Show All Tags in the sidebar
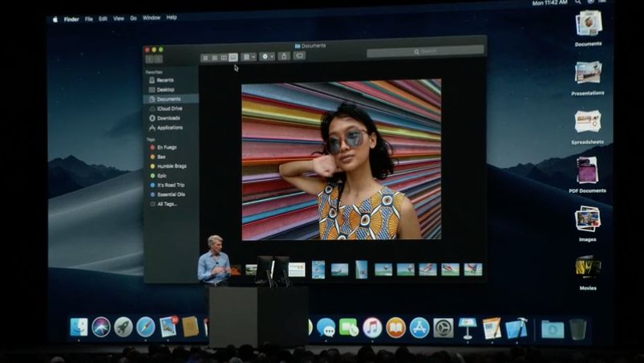Viewport: 644px width, 363px height. point(164,204)
